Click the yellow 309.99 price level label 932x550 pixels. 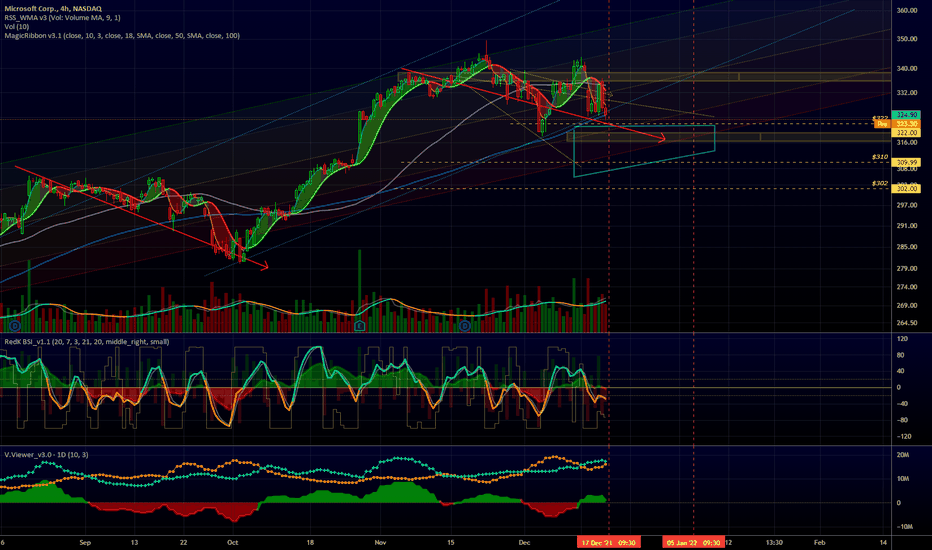(x=907, y=162)
